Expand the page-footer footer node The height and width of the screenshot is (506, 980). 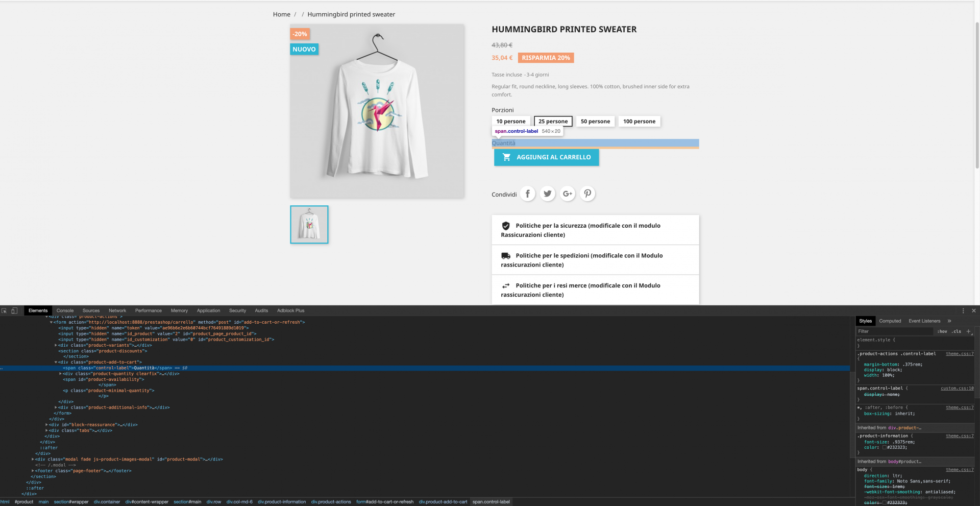(x=33, y=471)
